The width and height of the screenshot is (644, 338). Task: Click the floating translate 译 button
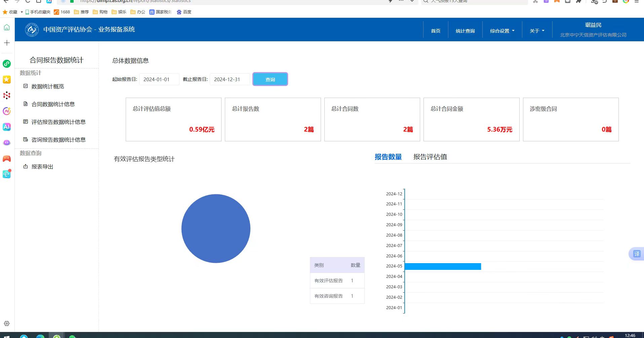[x=637, y=254]
